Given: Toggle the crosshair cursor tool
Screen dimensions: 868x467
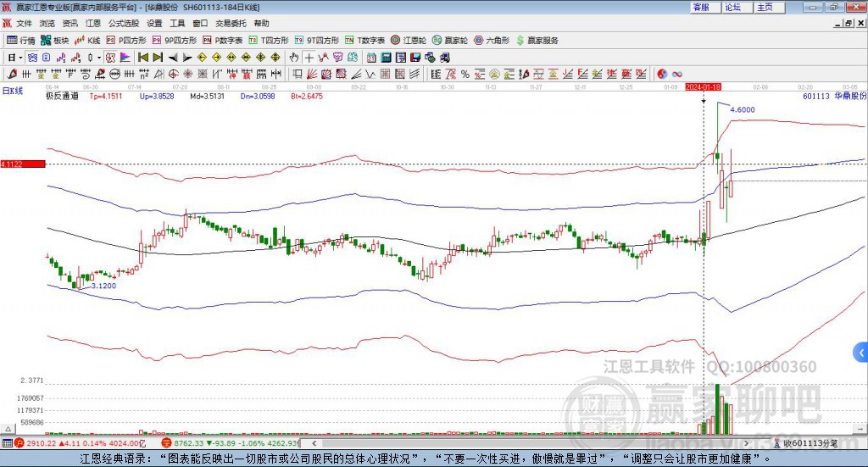Looking at the screenshot, I should pyautogui.click(x=309, y=58).
